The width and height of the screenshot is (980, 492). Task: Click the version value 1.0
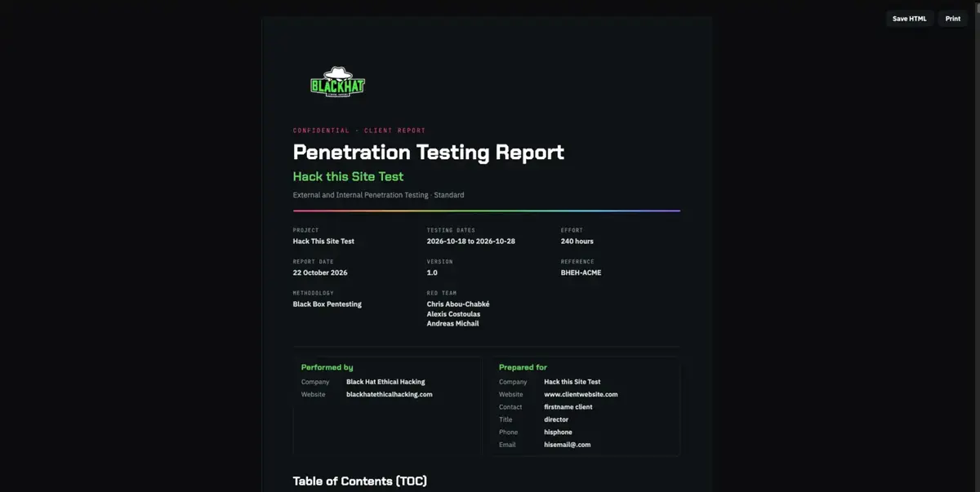[432, 273]
